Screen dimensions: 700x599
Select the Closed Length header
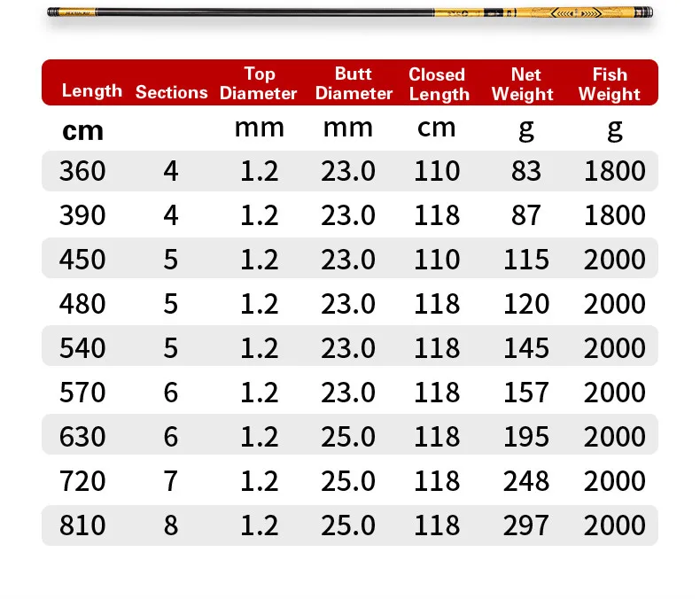point(437,84)
